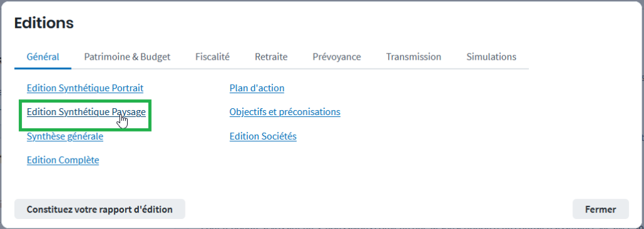Open the Fiscalité tab

tap(213, 57)
